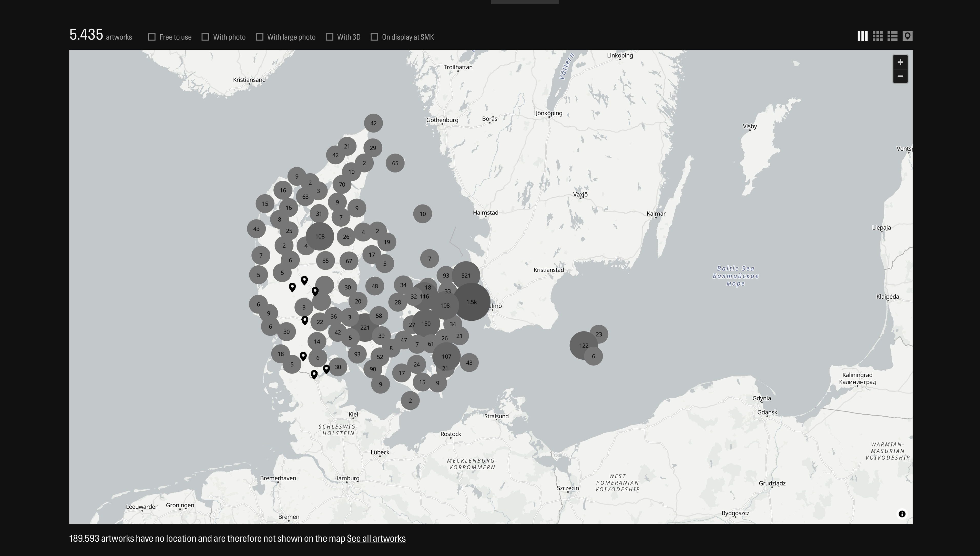Image resolution: width=980 pixels, height=556 pixels.
Task: Check the With photo filter
Action: coord(205,37)
